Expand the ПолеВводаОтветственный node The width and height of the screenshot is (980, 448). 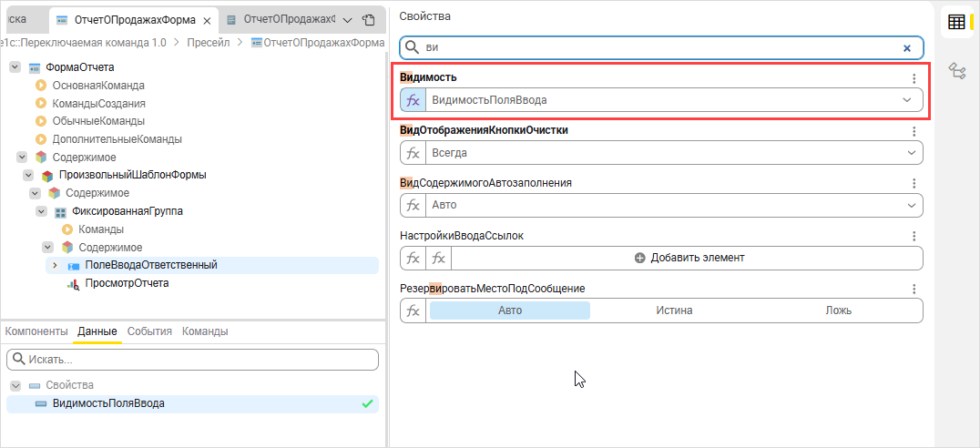pyautogui.click(x=55, y=266)
